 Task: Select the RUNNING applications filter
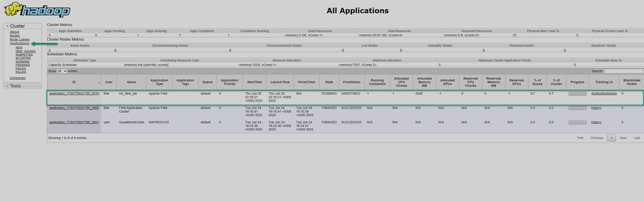click(x=22, y=61)
